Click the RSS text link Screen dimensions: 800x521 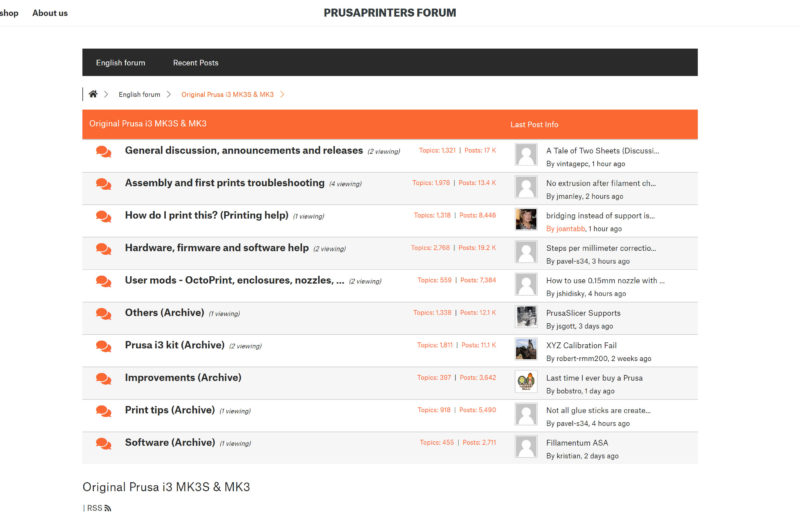(94, 508)
